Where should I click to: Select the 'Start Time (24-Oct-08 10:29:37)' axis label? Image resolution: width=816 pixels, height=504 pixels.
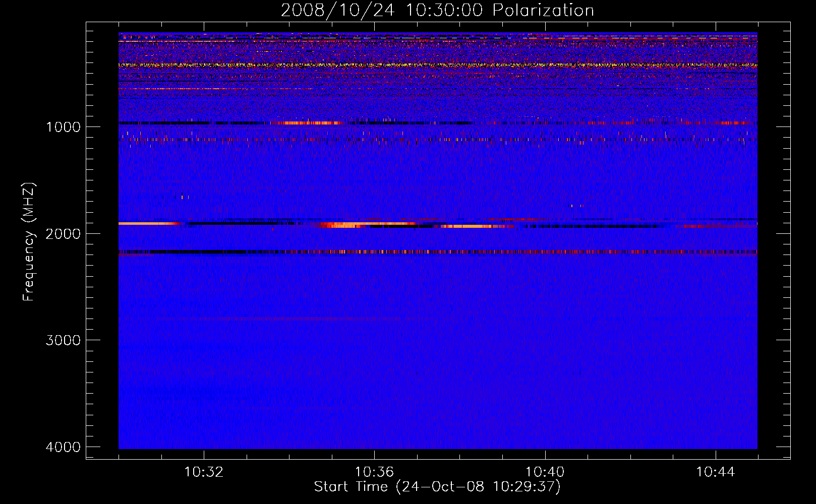pos(437,487)
